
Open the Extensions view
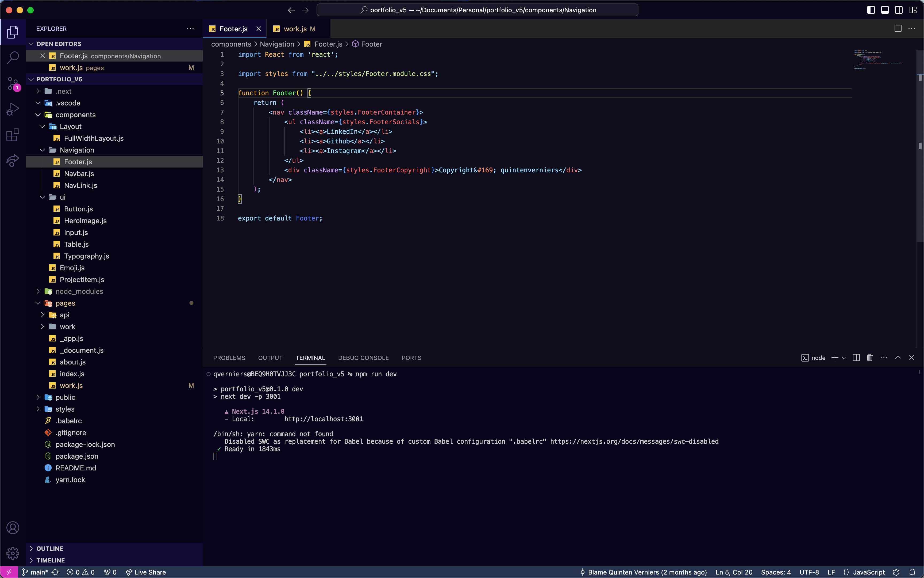pyautogui.click(x=13, y=135)
